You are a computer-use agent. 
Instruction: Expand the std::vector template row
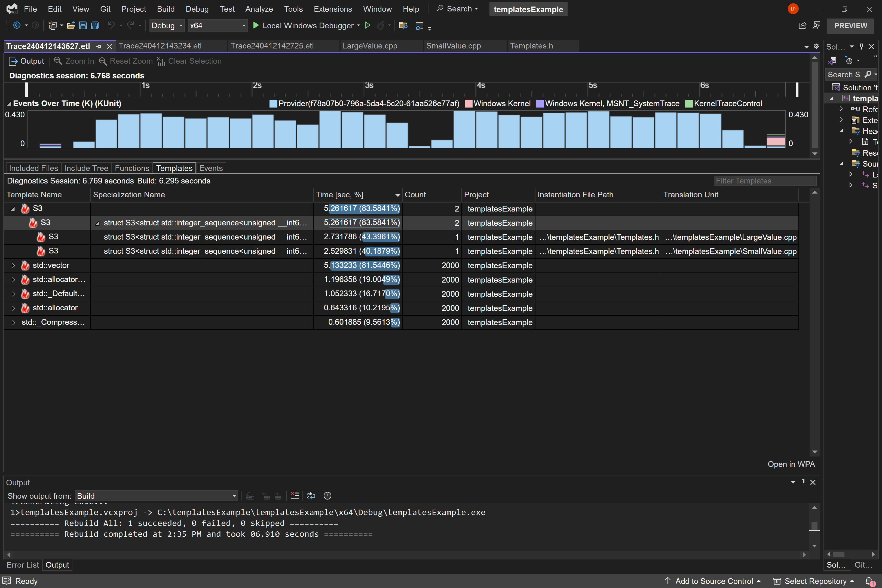click(x=13, y=265)
